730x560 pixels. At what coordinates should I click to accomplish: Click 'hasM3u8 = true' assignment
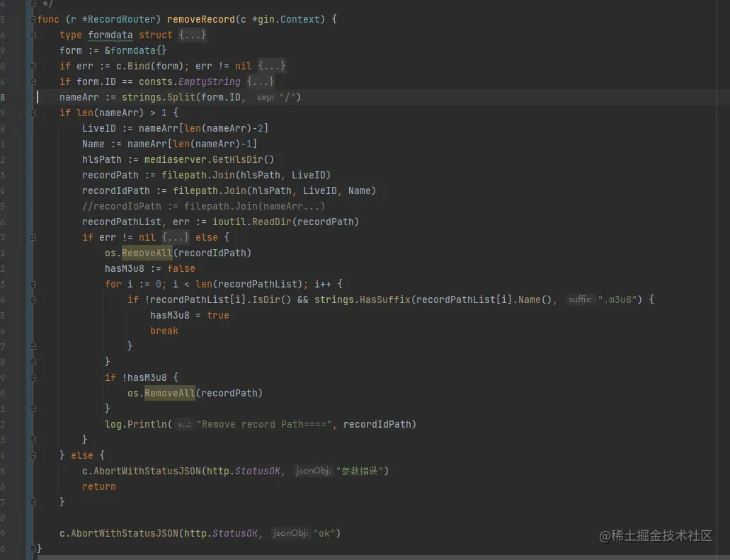(x=190, y=316)
